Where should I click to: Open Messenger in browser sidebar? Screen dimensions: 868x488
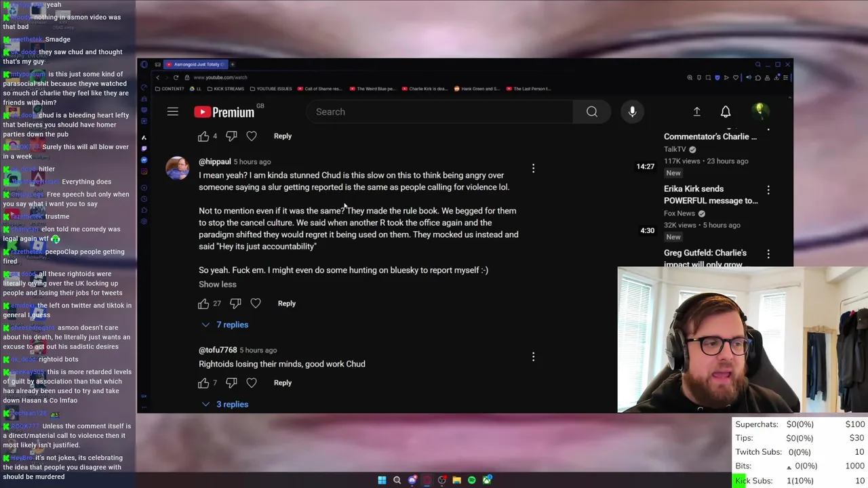click(x=144, y=160)
